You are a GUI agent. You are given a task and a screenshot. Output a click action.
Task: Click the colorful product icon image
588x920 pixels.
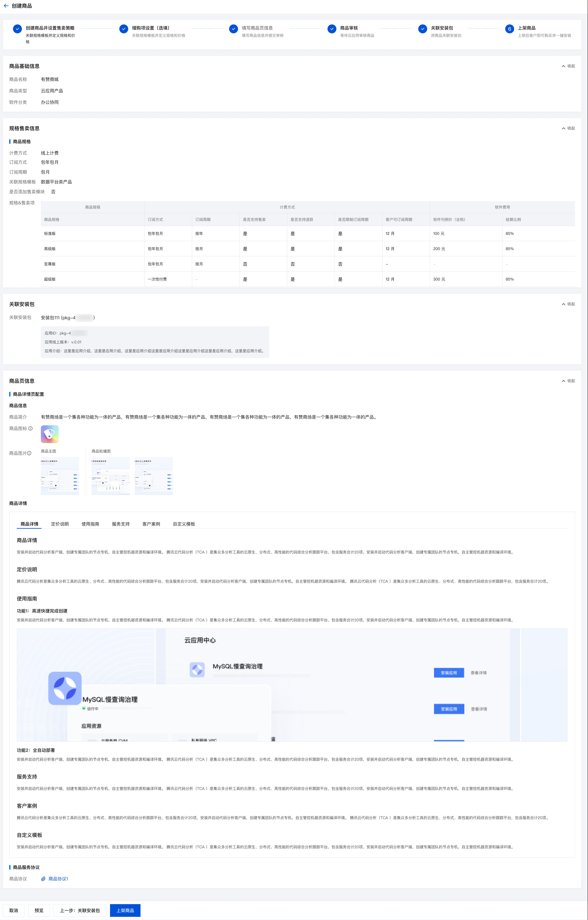point(50,434)
